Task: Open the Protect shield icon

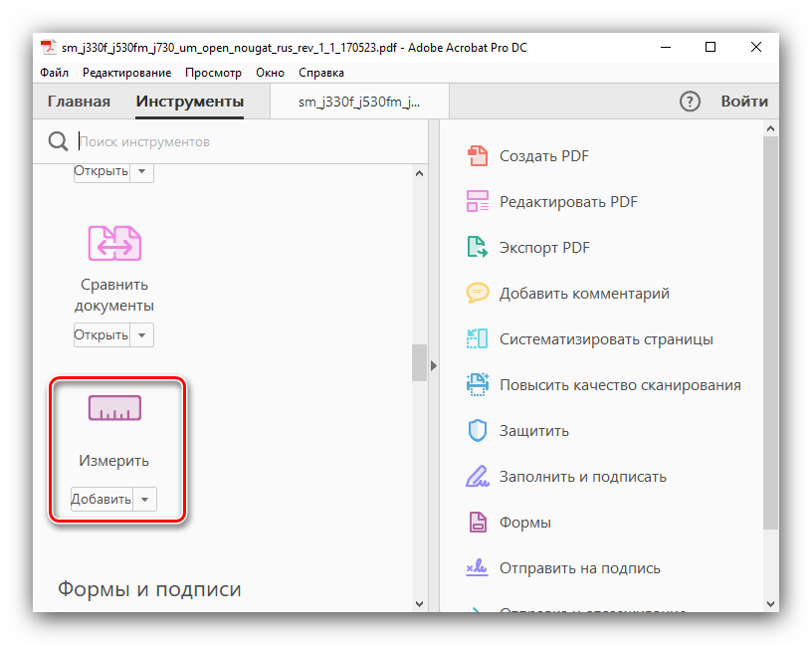Action: pos(478,430)
